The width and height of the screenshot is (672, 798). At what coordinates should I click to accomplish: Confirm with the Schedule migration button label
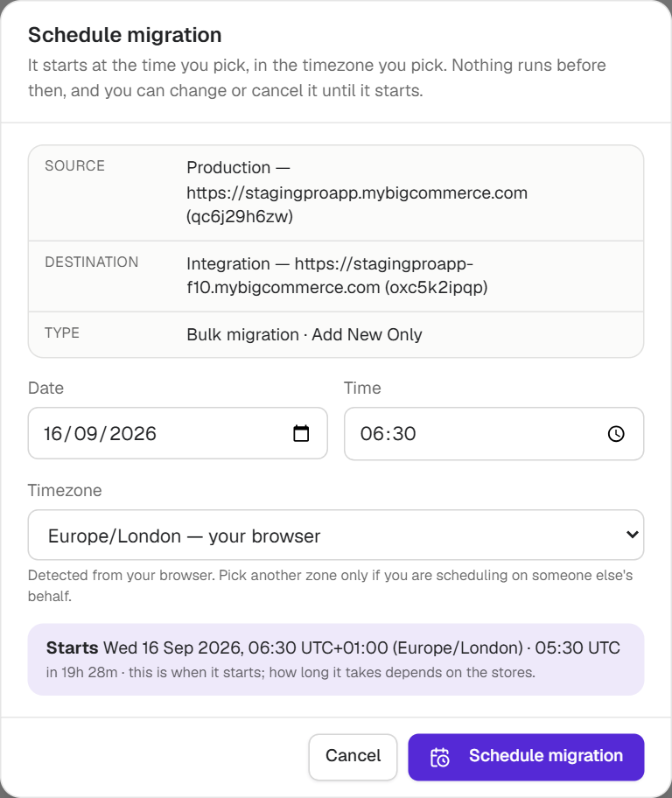(x=546, y=756)
